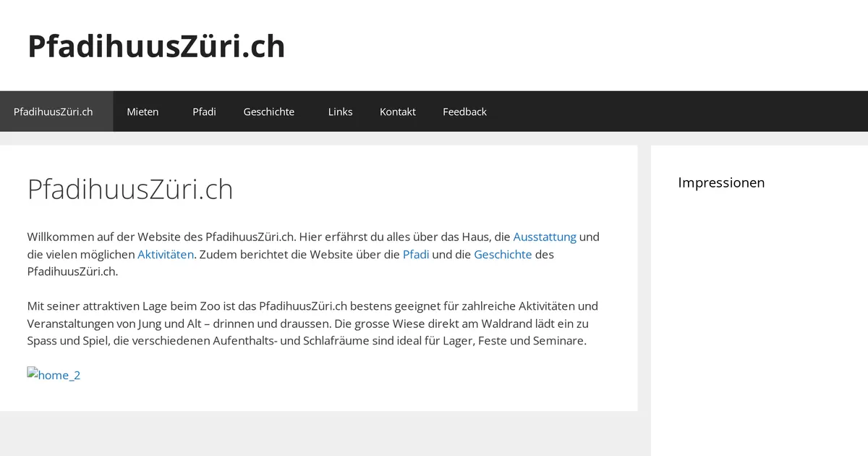Open the Mieten navigation menu

(x=142, y=111)
